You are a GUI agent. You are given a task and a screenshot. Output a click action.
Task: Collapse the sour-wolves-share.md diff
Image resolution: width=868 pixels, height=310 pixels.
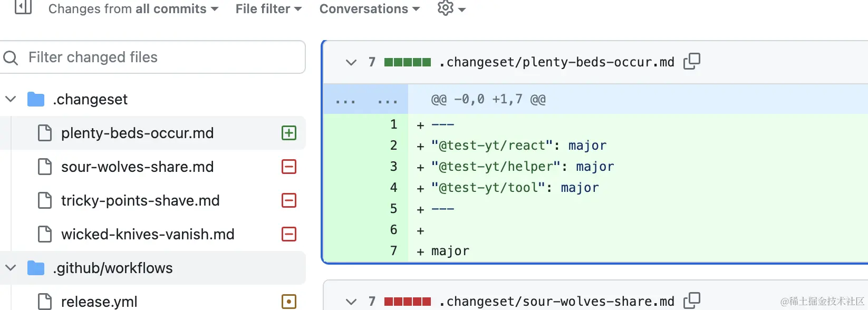pos(351,302)
